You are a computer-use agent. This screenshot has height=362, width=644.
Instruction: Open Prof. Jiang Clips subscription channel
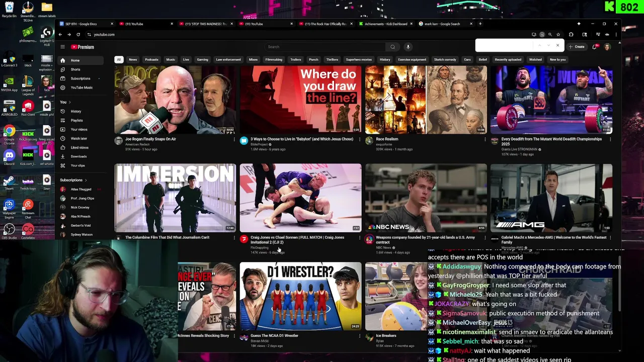[x=80, y=198]
